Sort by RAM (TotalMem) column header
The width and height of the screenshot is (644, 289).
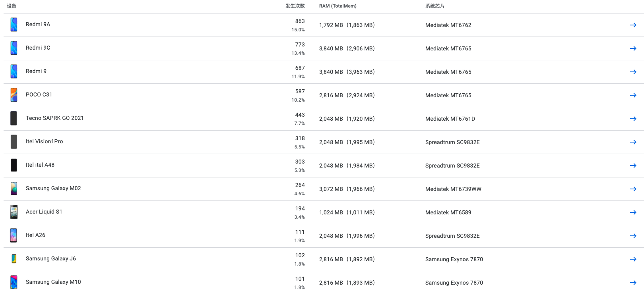pos(337,6)
